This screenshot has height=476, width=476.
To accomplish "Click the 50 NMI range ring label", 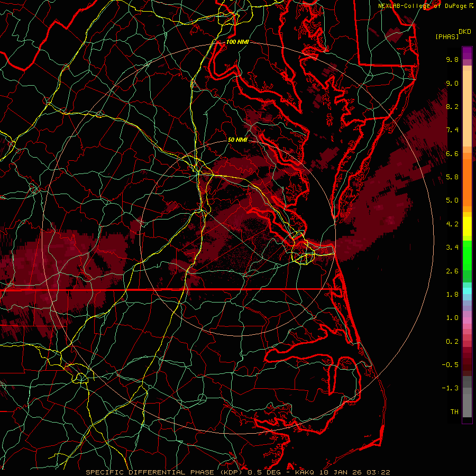I will 237,140.
